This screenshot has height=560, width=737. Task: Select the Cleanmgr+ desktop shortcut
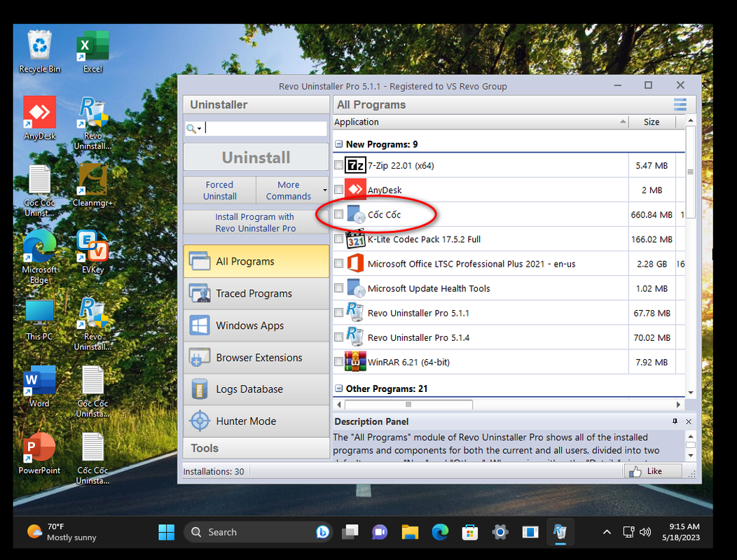(92, 185)
